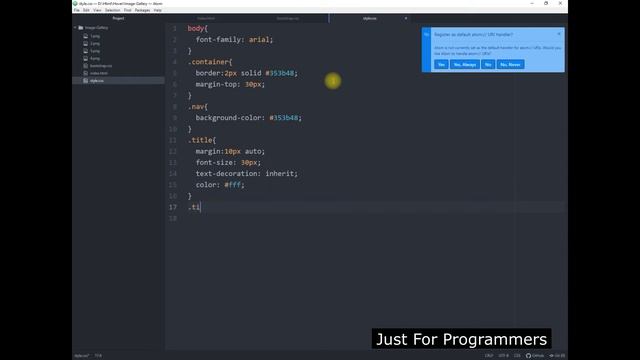640x360 pixels.
Task: Change UTF-8 encoding in status bar
Action: point(503,356)
